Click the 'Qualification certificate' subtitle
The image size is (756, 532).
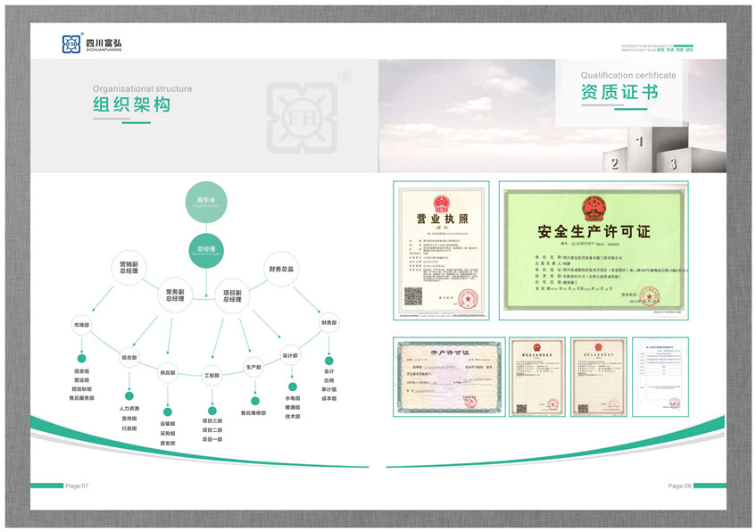(x=628, y=75)
